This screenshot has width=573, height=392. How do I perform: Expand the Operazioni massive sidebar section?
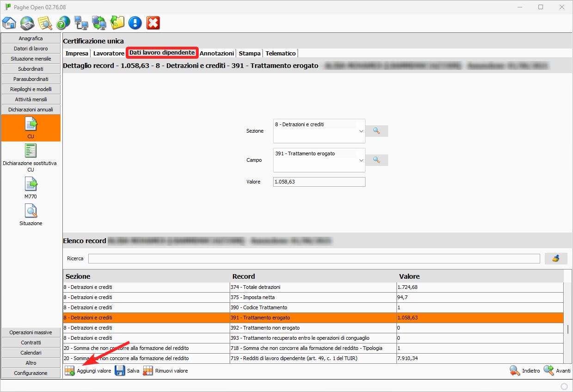[x=31, y=332]
